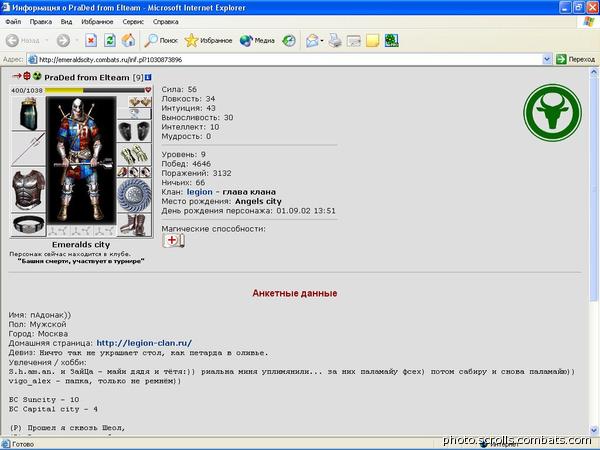This screenshot has width=600, height=450.
Task: Open the Правка menu
Action: (41, 22)
